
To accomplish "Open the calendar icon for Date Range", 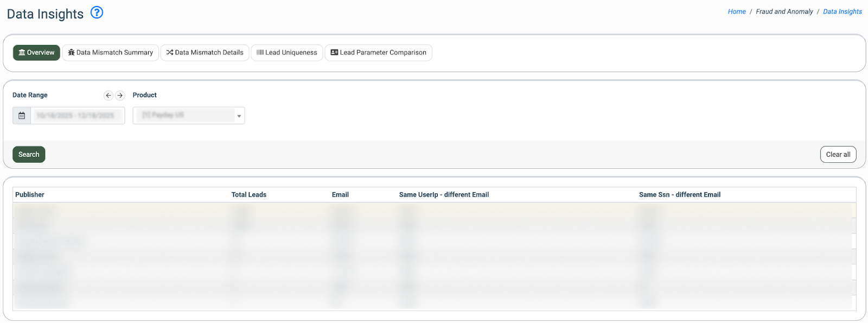I will [x=22, y=116].
